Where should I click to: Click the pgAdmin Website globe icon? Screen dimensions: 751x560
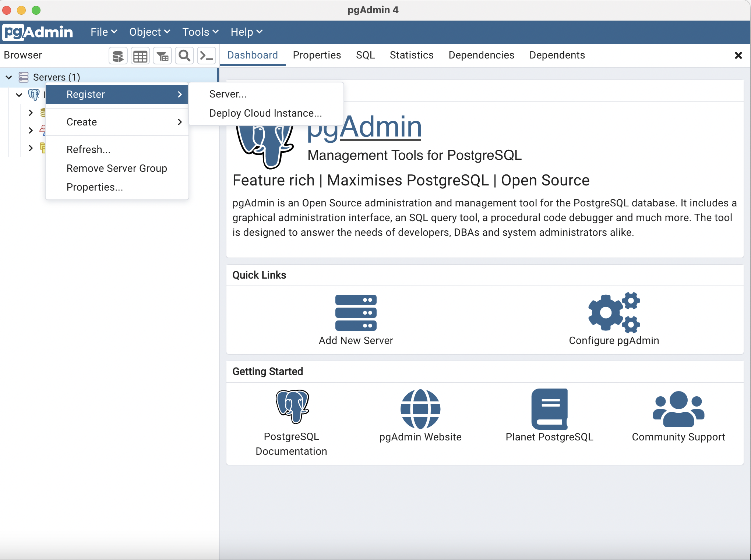pos(420,409)
